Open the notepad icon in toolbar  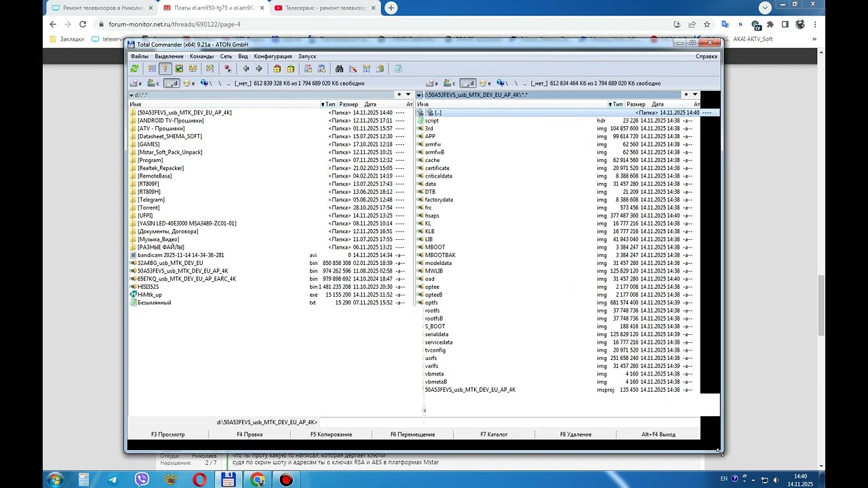coord(397,68)
